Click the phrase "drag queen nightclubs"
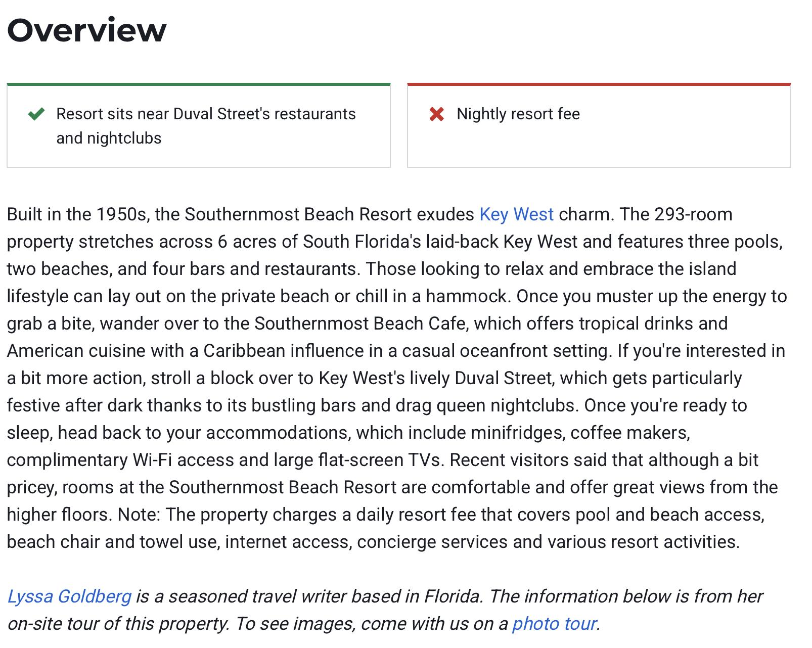This screenshot has width=812, height=648. 487,405
